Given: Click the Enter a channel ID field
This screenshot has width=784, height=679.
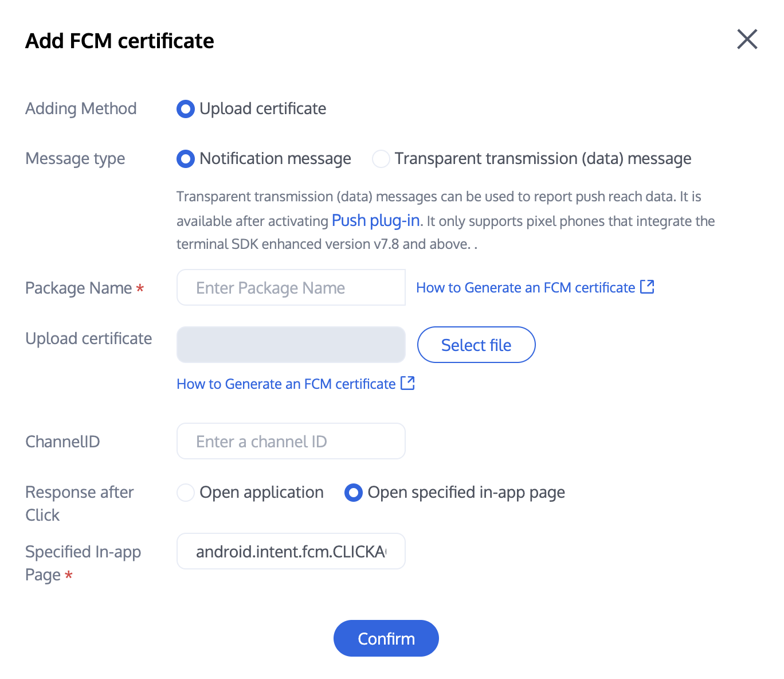Looking at the screenshot, I should [291, 441].
